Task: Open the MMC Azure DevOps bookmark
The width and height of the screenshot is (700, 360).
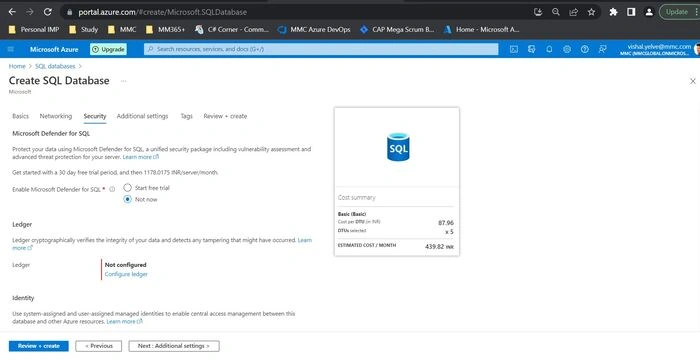Action: (314, 29)
